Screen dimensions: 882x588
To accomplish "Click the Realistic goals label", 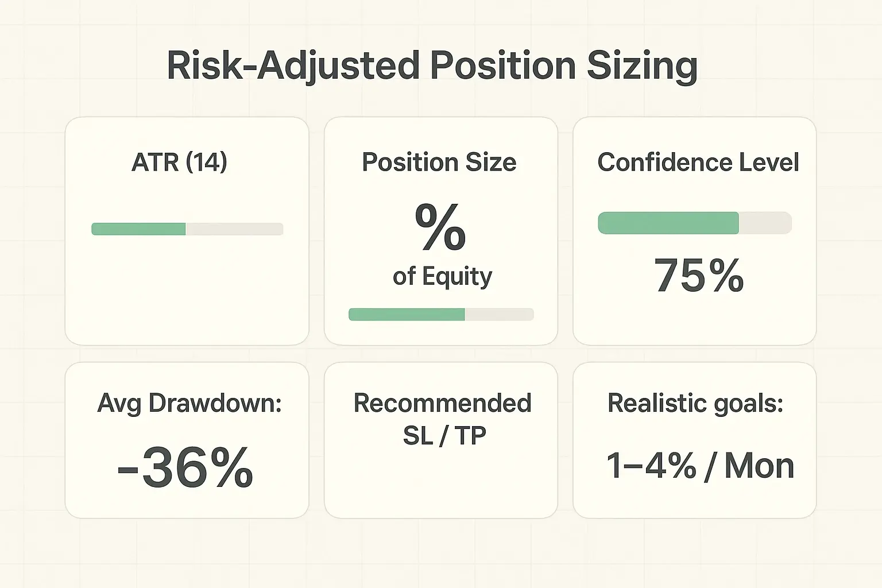I will coord(695,403).
